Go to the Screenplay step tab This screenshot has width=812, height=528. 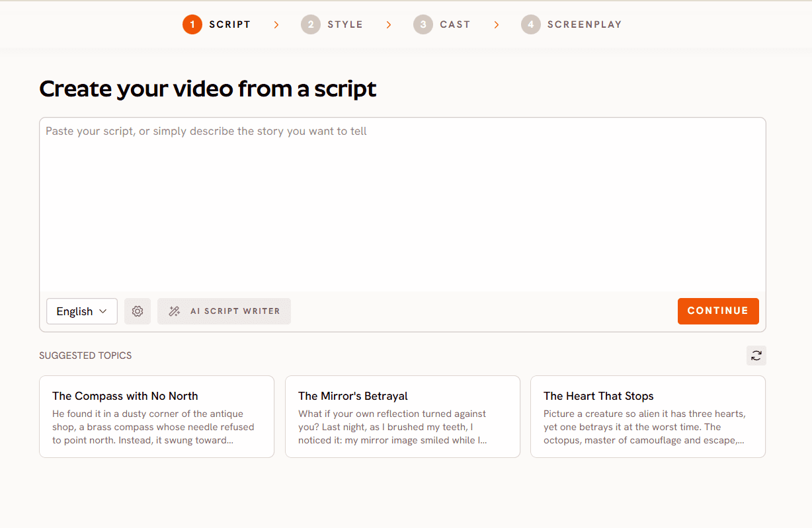tap(571, 24)
